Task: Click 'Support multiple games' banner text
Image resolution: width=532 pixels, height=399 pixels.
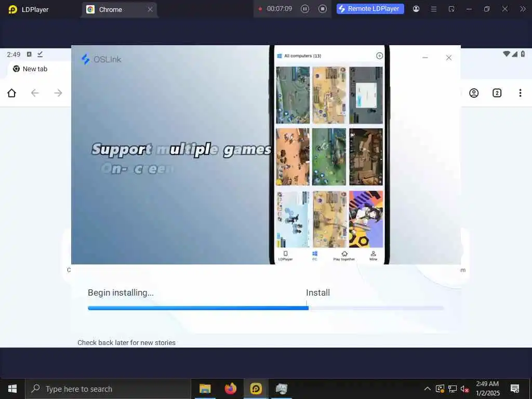Action: tap(181, 150)
